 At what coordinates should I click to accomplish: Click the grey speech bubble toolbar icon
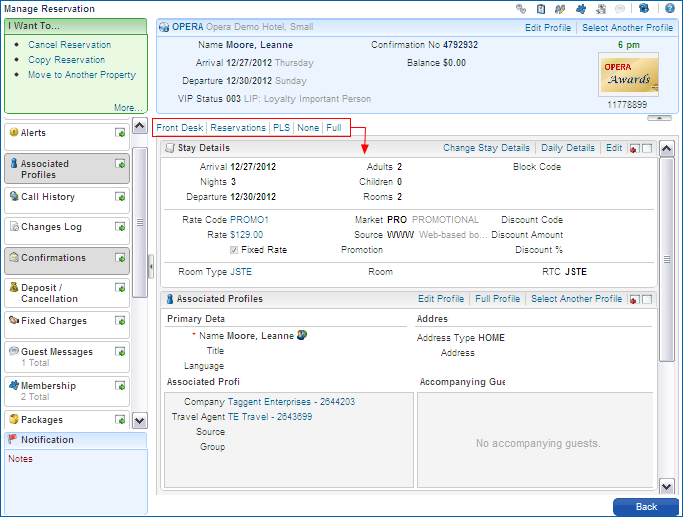(620, 9)
